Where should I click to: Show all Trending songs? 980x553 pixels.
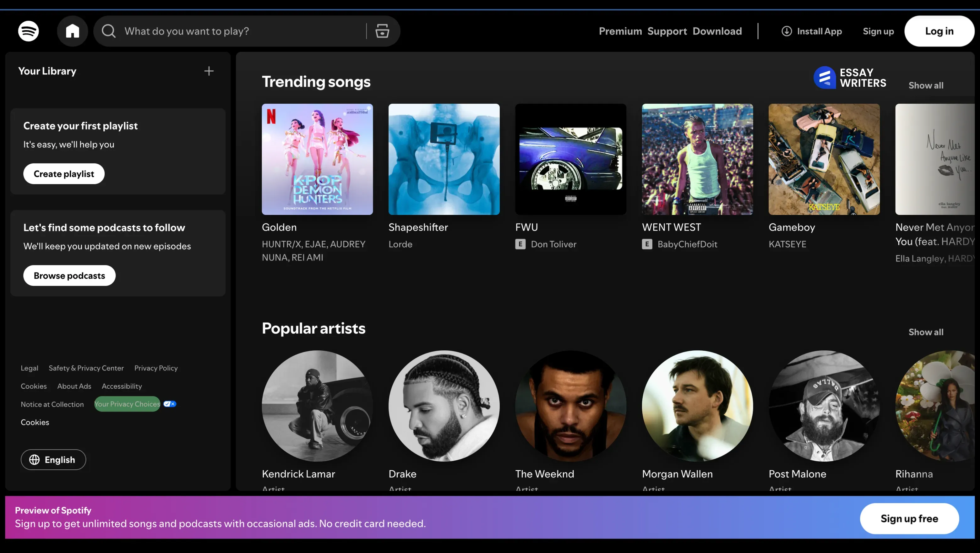pos(926,86)
